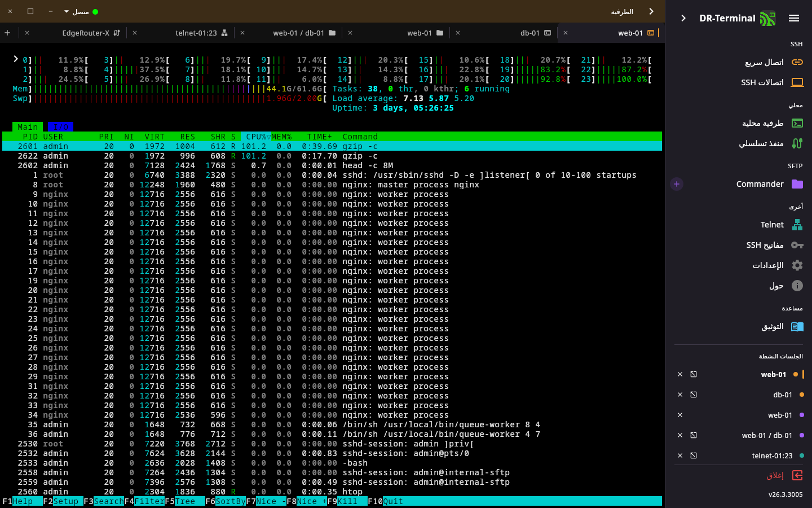Open the hamburger menu beside DR-Terminal
812x508 pixels.
tap(794, 18)
